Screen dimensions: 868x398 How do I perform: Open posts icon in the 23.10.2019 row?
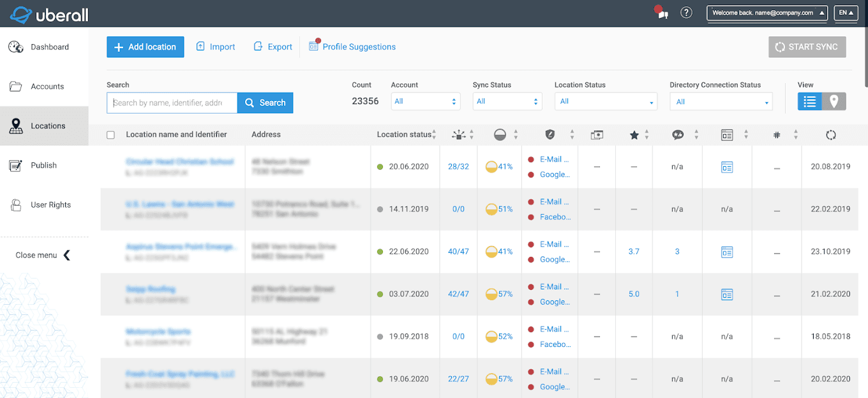pos(727,252)
